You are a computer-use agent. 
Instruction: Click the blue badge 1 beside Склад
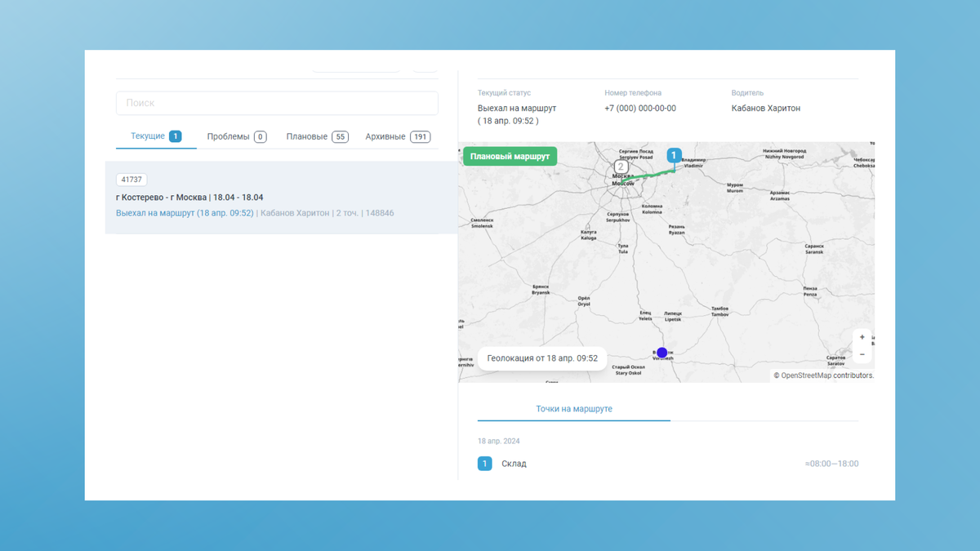484,464
